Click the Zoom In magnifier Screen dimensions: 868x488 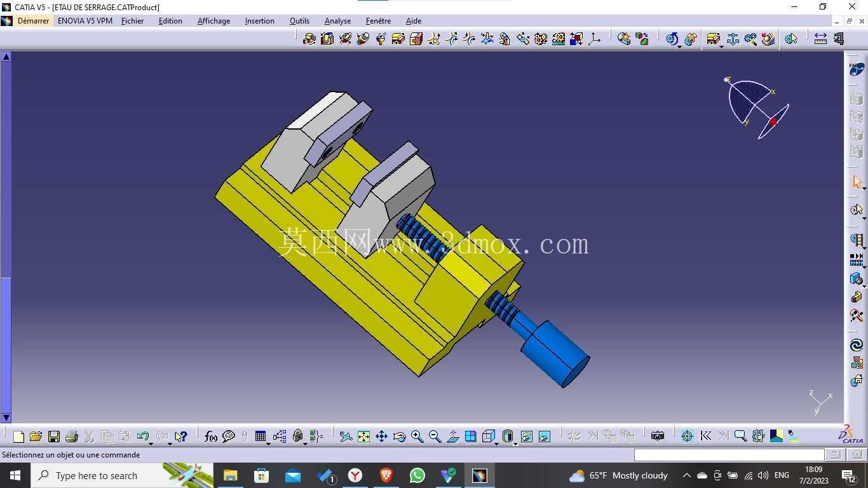[x=417, y=437]
